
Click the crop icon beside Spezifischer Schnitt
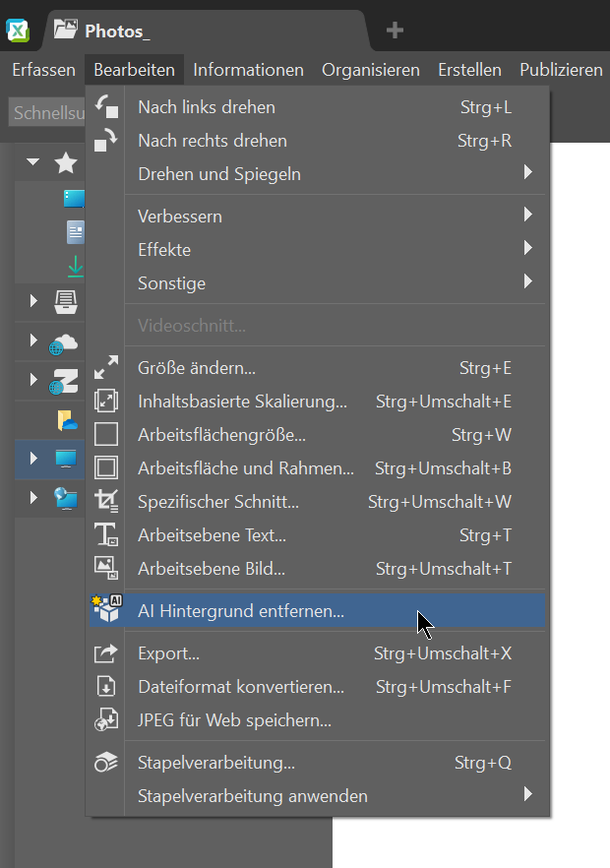(x=106, y=501)
